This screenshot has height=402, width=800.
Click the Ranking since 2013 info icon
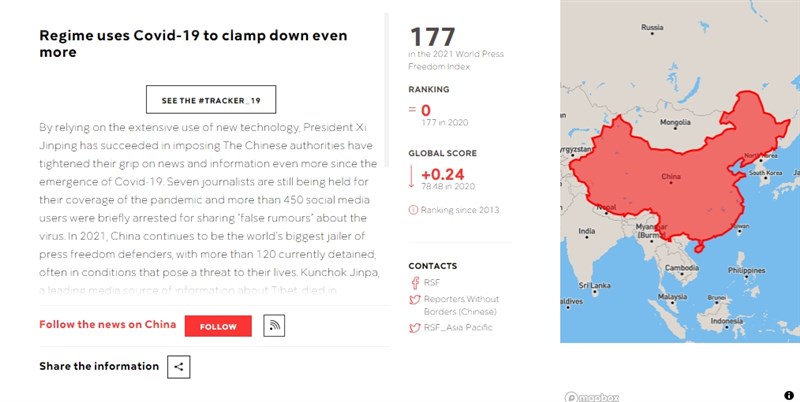pos(413,210)
